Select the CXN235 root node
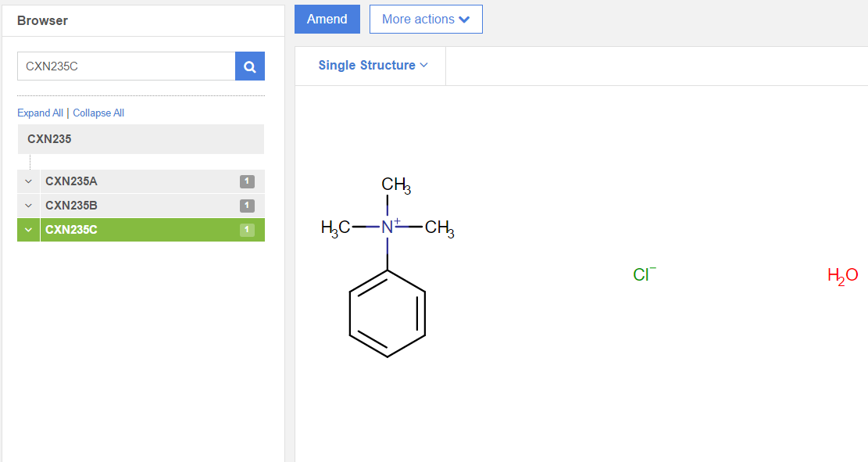The height and width of the screenshot is (462, 868). click(49, 139)
